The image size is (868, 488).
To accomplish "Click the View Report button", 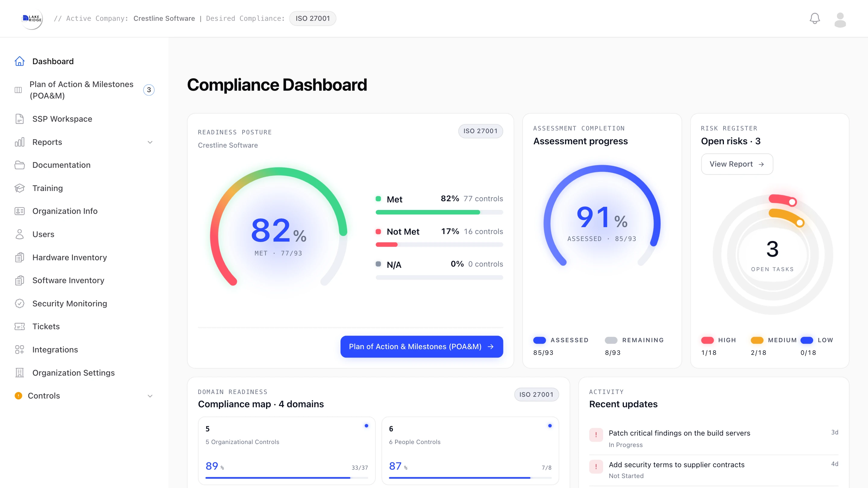I will coord(737,164).
